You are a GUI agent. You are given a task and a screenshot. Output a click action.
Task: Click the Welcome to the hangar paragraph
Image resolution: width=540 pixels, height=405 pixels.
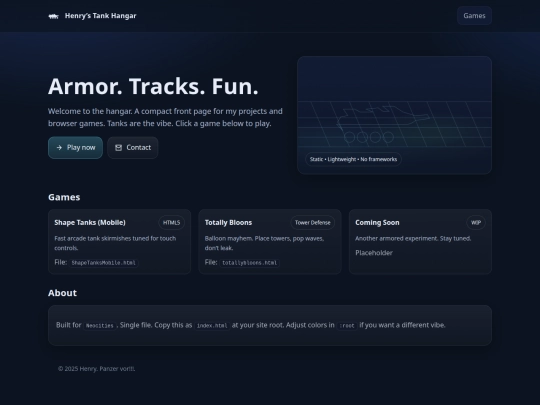pos(165,117)
